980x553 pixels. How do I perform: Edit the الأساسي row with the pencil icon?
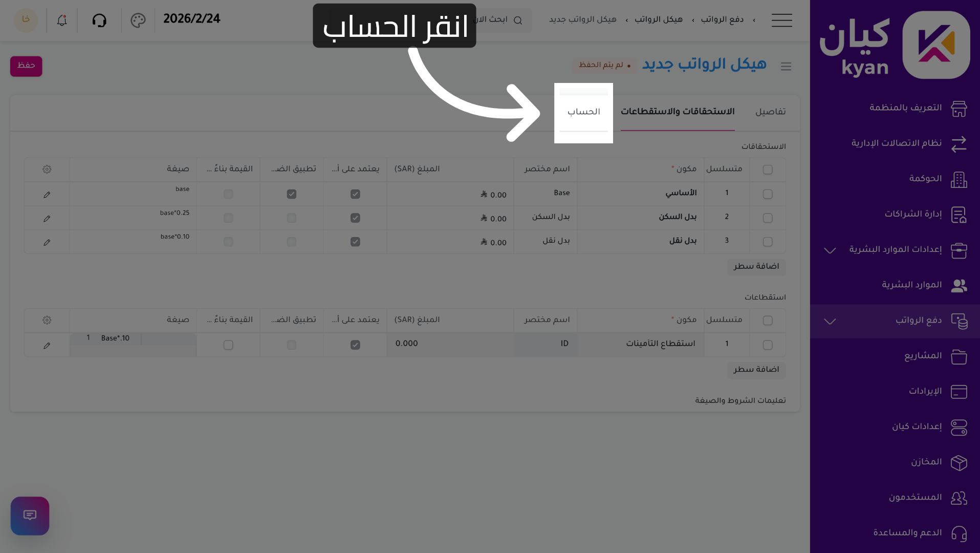pos(47,194)
